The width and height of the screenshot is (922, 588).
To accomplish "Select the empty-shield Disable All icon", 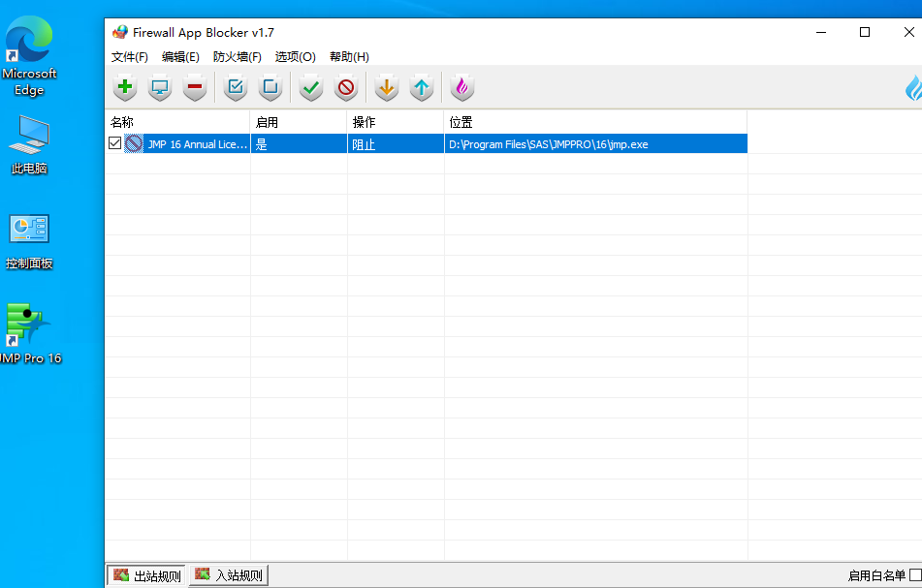I will (x=270, y=87).
